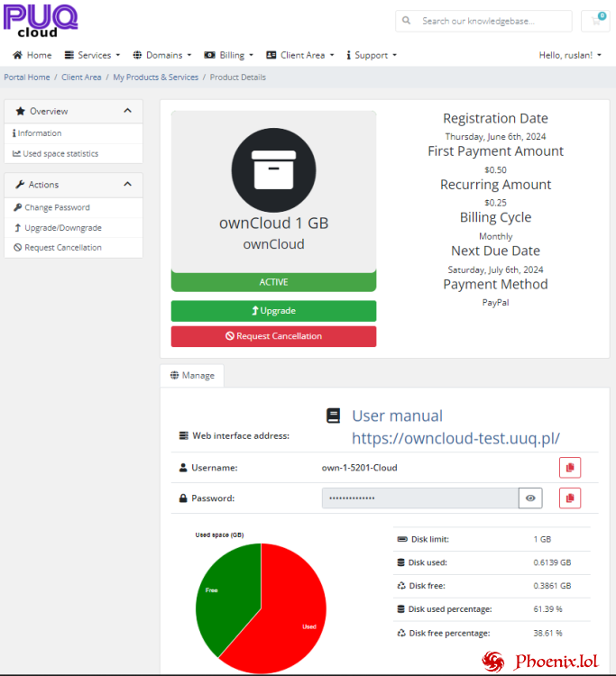Viewport: 616px width, 676px height.
Task: Open Information in the Overview sidebar
Action: (73, 133)
